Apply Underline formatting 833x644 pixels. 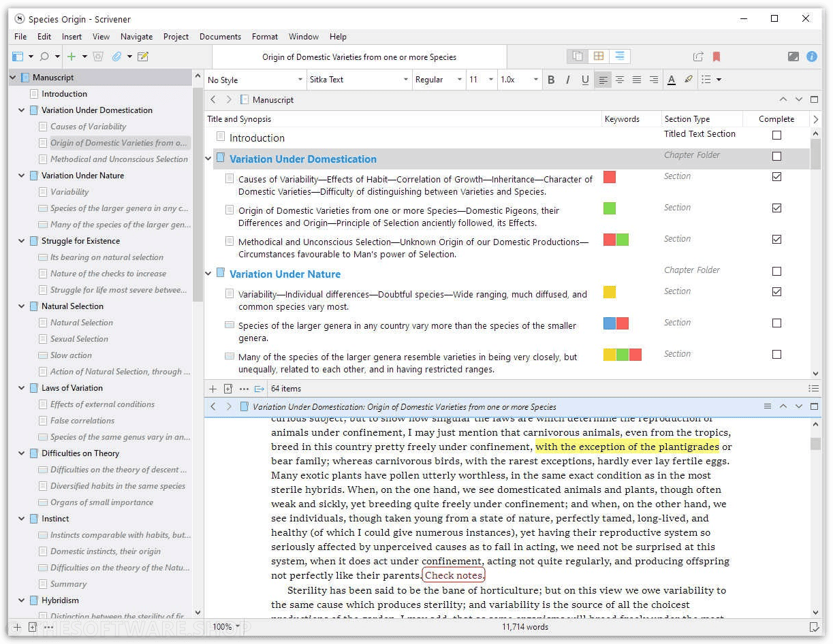pos(584,80)
